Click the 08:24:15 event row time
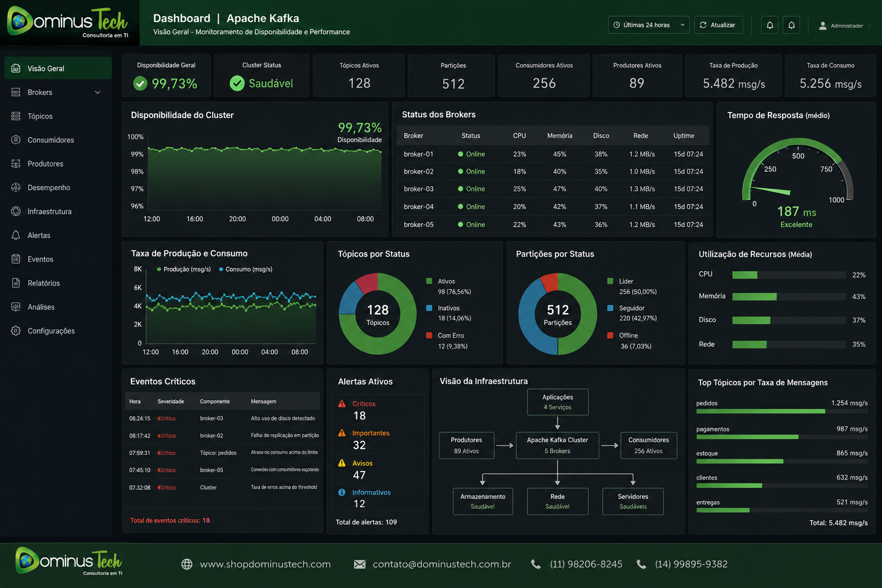The width and height of the screenshot is (882, 588). pyautogui.click(x=140, y=419)
